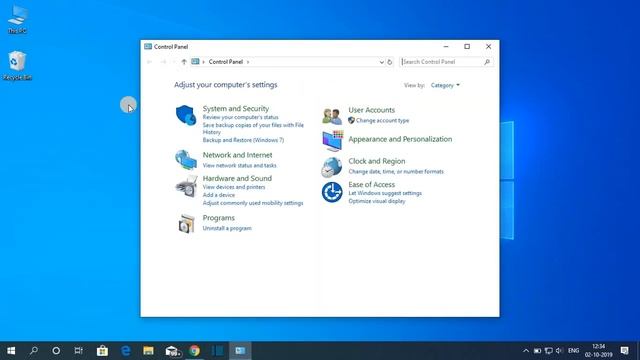Open Clock and Region category link
This screenshot has height=360, width=640.
point(377,161)
